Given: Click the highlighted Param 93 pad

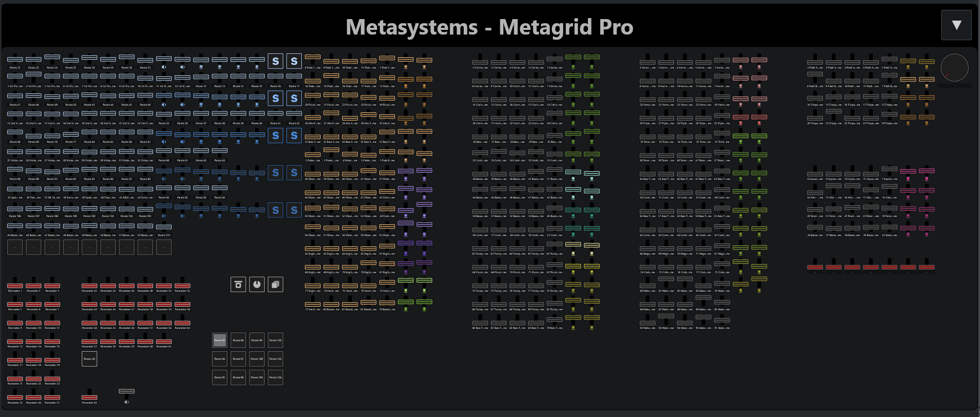Looking at the screenshot, I should [x=219, y=340].
